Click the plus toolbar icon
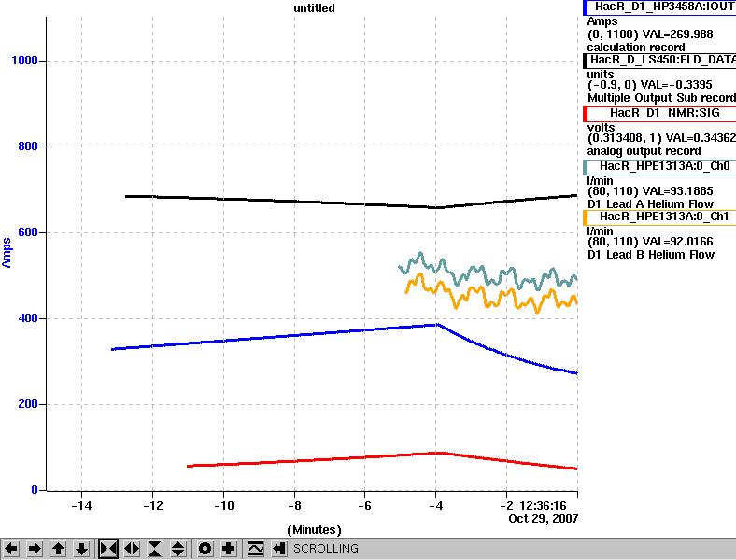This screenshot has width=736, height=560. coord(229,548)
